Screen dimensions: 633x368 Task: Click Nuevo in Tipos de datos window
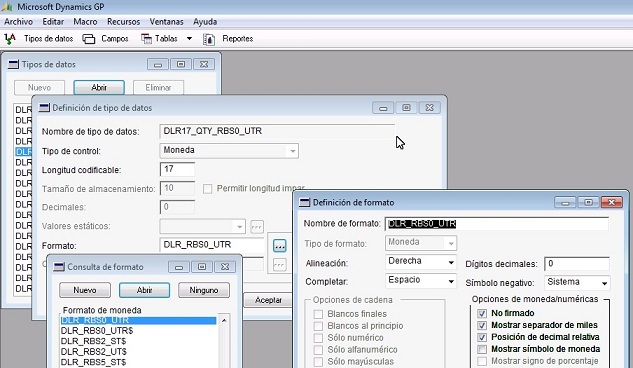coord(39,88)
